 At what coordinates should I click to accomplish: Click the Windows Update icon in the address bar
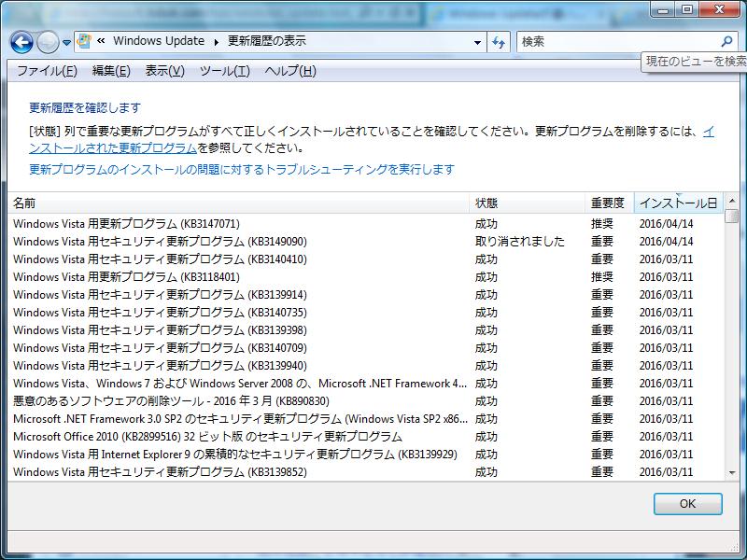pos(84,42)
